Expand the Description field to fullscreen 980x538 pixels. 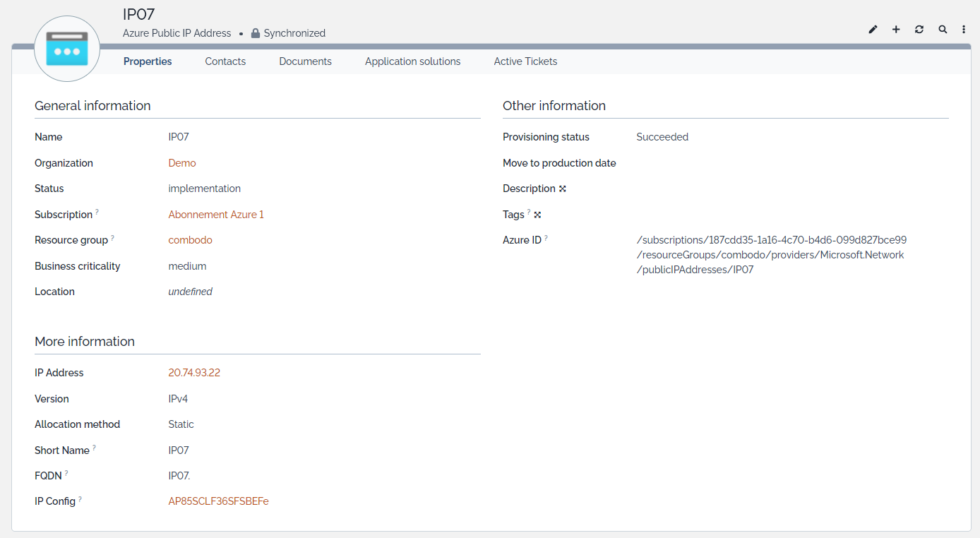pyautogui.click(x=563, y=189)
